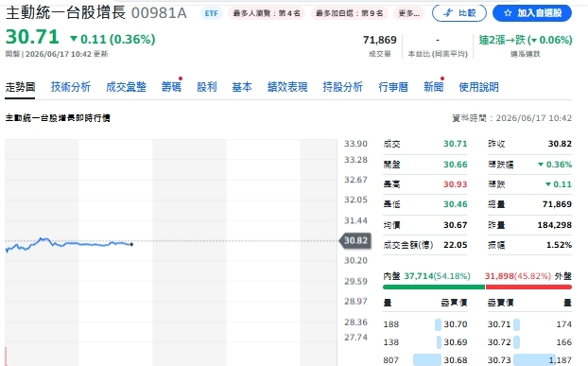Click the red 外盤 ratio bar

(528, 288)
